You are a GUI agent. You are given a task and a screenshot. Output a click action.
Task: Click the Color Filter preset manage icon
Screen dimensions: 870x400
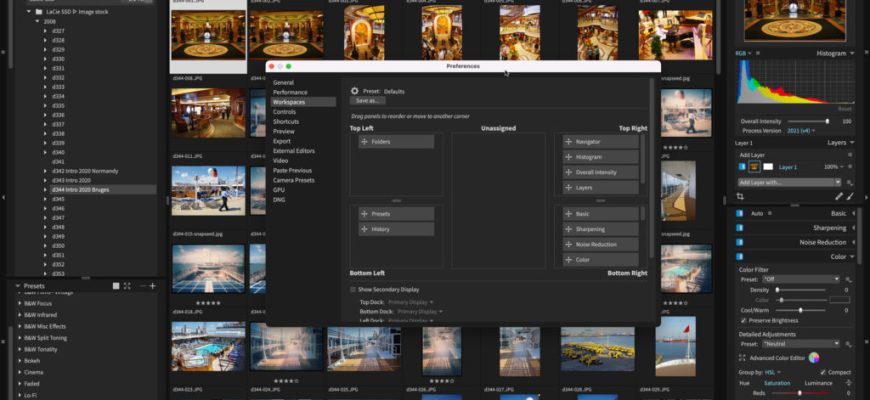848,280
